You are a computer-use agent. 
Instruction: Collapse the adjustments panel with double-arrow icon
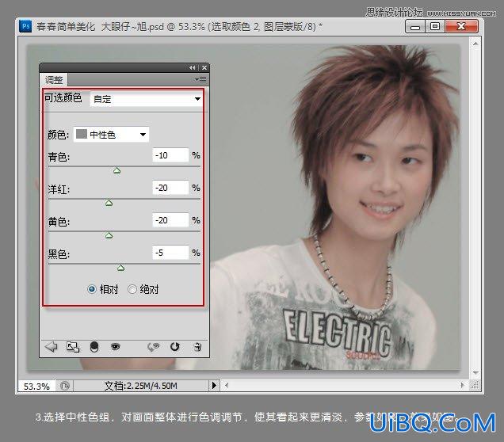click(x=193, y=68)
